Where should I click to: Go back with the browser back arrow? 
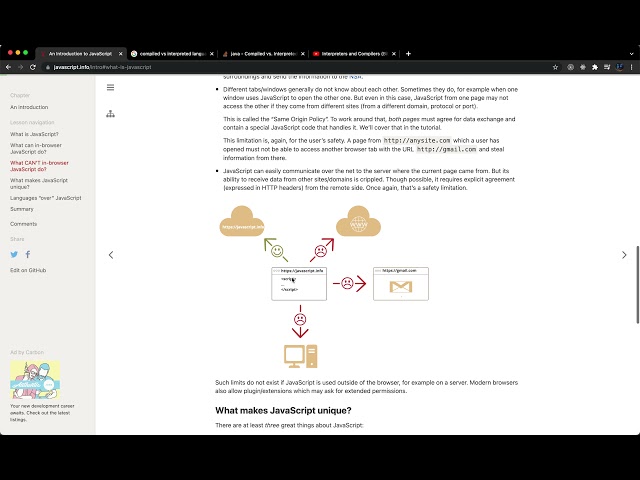tap(8, 67)
